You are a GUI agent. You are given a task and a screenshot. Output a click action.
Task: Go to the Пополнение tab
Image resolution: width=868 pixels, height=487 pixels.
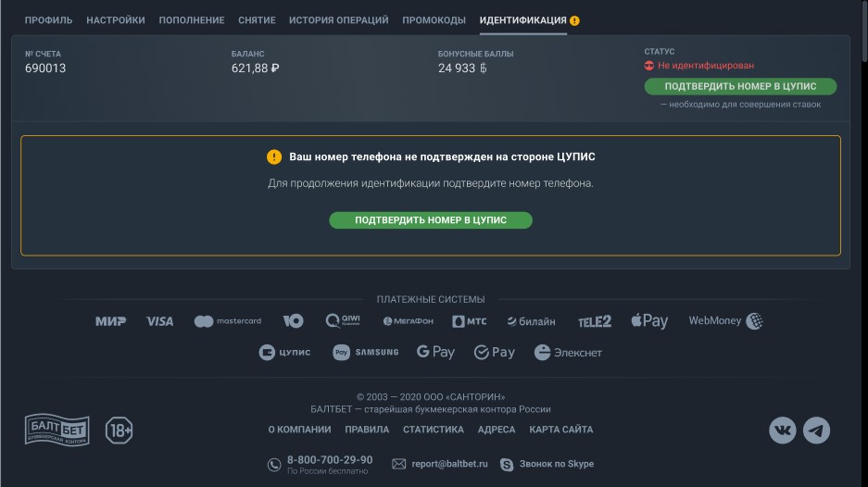point(192,20)
